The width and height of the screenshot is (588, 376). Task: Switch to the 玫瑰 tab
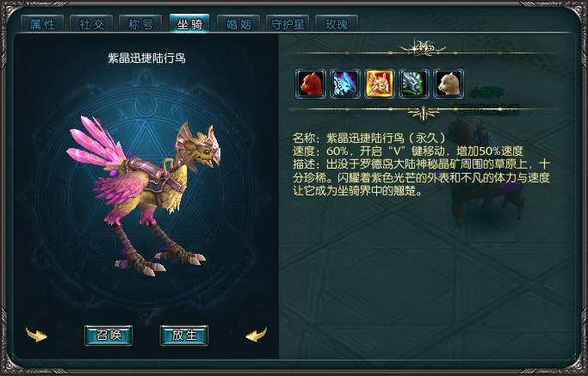(x=337, y=24)
